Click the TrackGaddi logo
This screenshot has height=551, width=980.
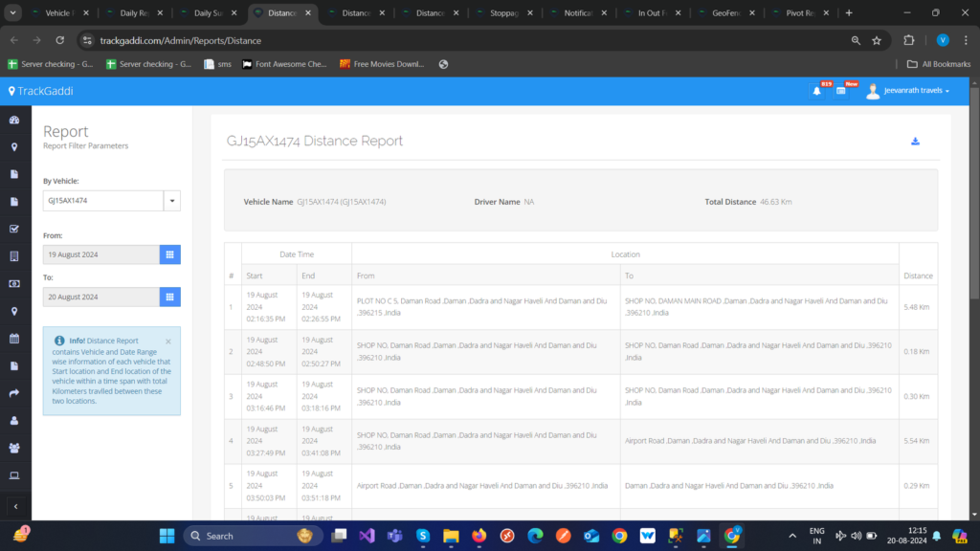coord(40,91)
